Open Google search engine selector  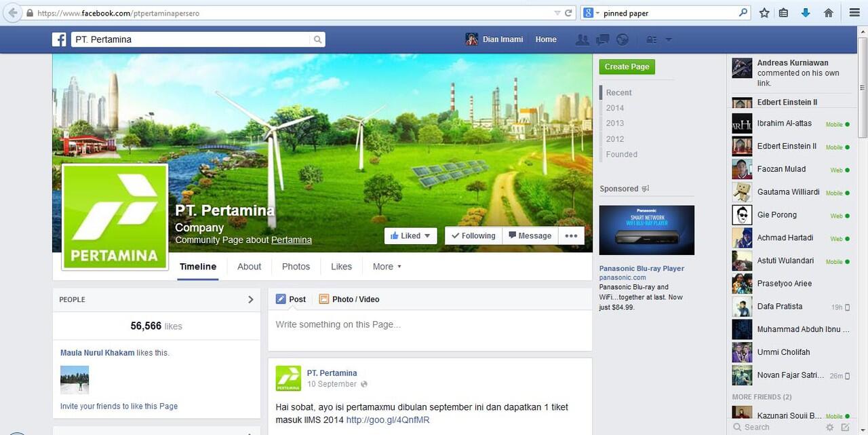click(x=591, y=13)
